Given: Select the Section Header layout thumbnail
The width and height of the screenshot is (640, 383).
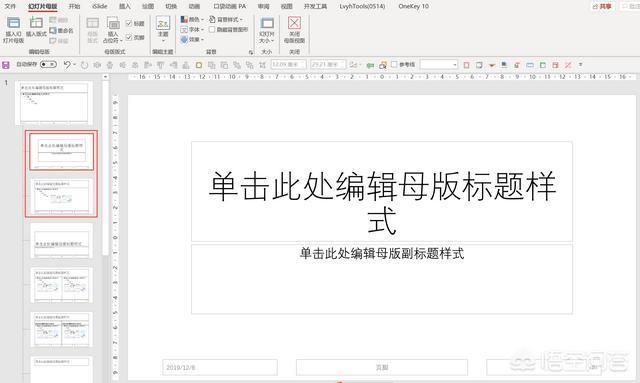Looking at the screenshot, I should [61, 241].
